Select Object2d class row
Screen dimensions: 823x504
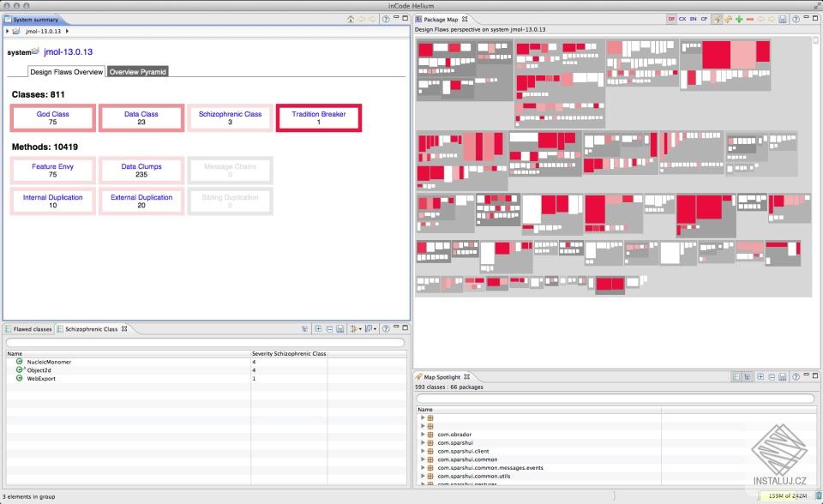click(207, 370)
